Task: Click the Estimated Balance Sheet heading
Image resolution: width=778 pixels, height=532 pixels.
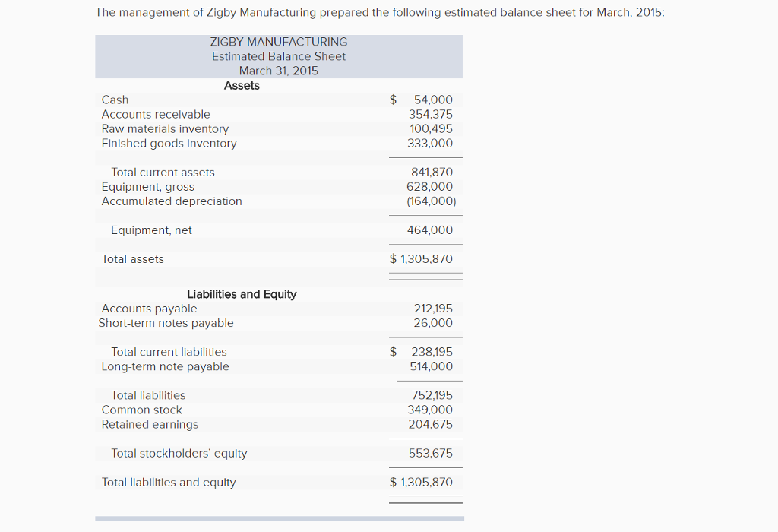Action: point(279,56)
